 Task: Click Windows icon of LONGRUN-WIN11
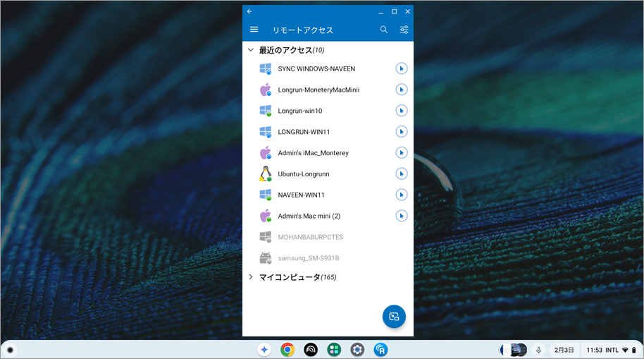[266, 132]
